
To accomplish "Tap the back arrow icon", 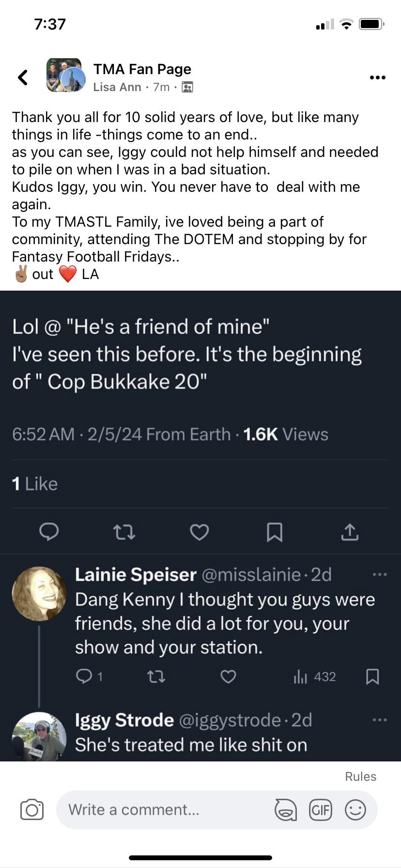I will click(23, 77).
